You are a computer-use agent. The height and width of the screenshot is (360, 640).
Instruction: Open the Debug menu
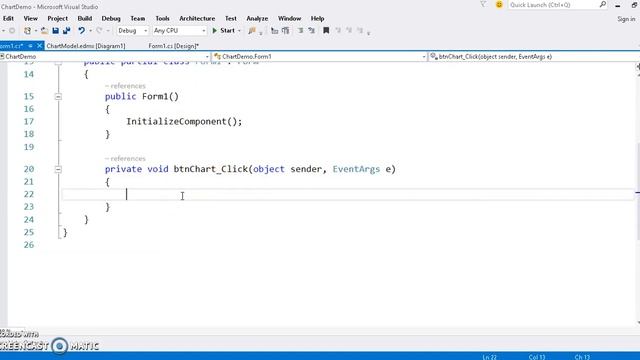111,18
